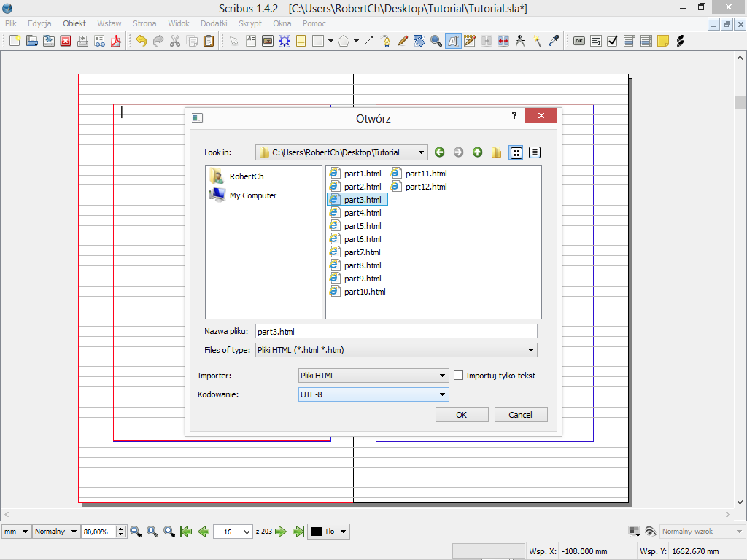Open the Wstaw menu
Screen dimensions: 747x560
[109, 23]
